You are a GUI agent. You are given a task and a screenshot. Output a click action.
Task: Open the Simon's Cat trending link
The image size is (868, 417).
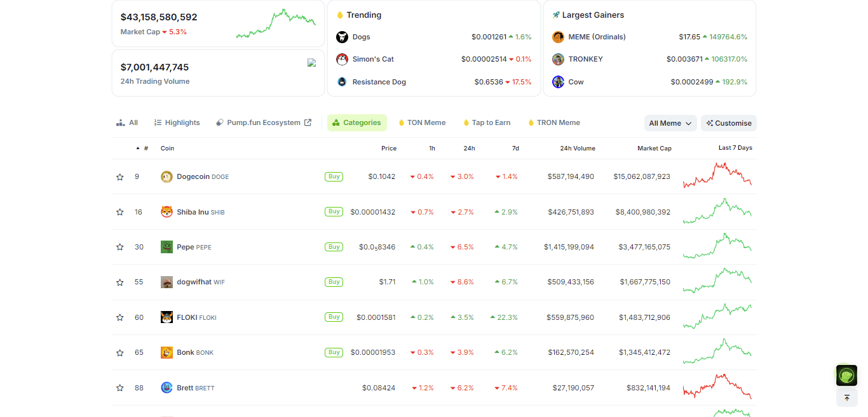click(373, 59)
